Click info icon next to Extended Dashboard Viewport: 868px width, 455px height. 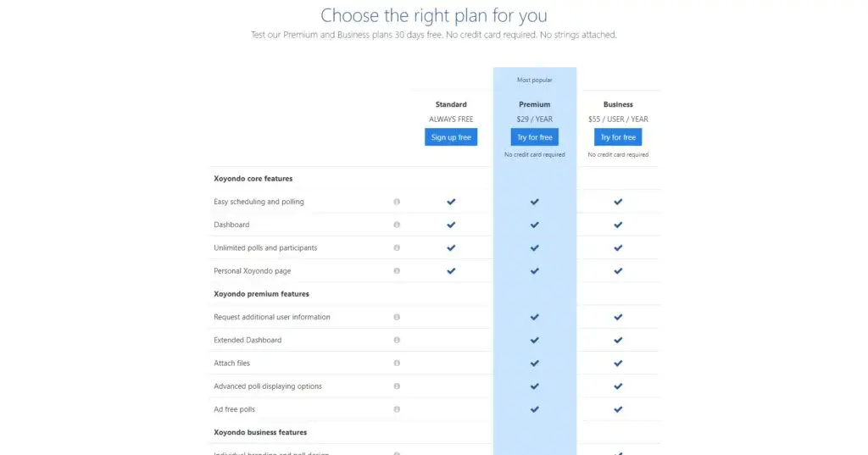397,340
